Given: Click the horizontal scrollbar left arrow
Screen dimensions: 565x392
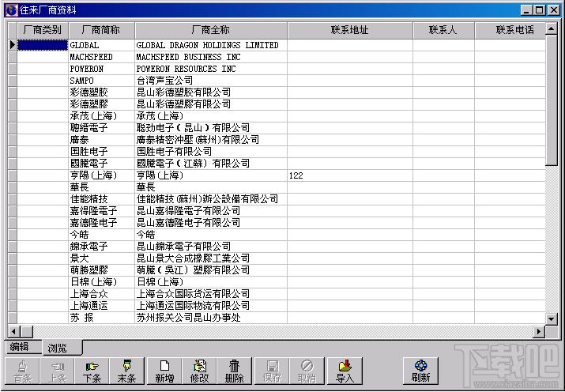Looking at the screenshot, I should (x=13, y=331).
